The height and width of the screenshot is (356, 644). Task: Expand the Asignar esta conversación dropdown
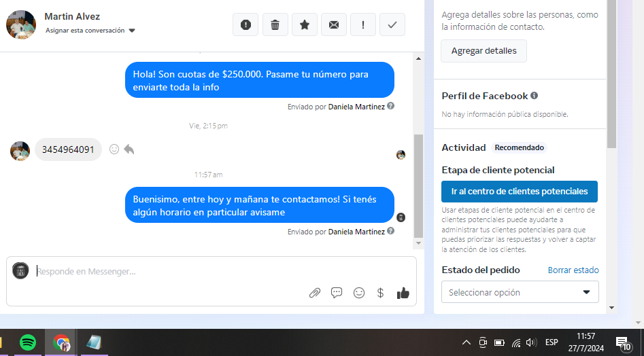point(132,31)
